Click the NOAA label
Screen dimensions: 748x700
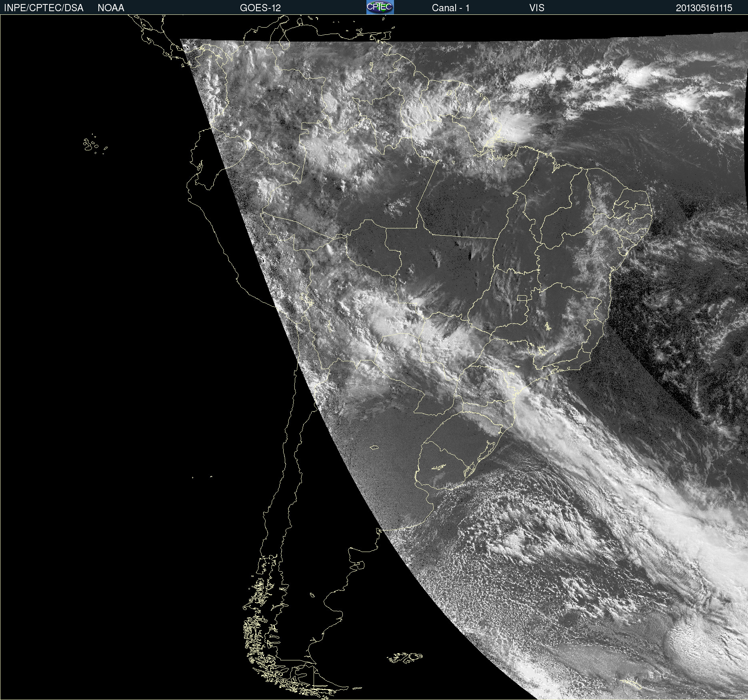[x=111, y=8]
